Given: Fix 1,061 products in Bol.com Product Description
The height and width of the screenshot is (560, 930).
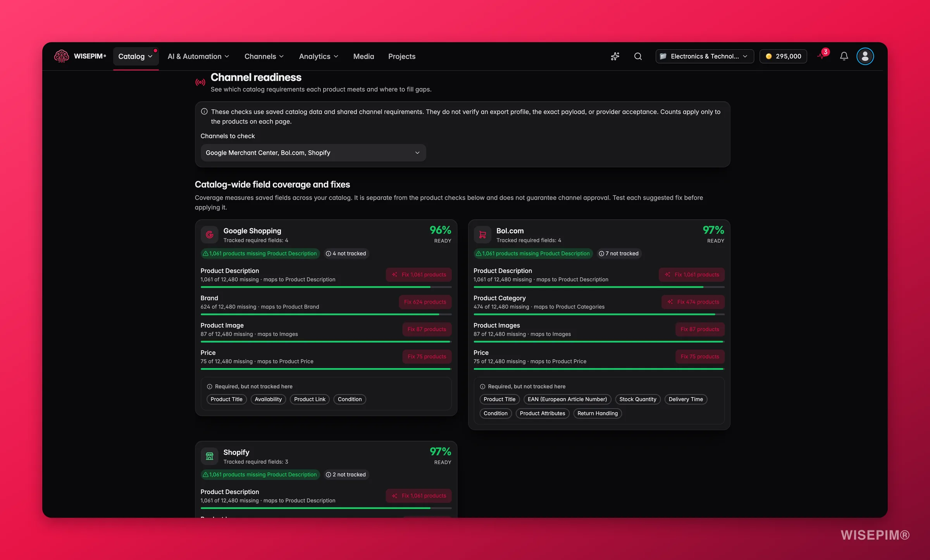Looking at the screenshot, I should 692,274.
